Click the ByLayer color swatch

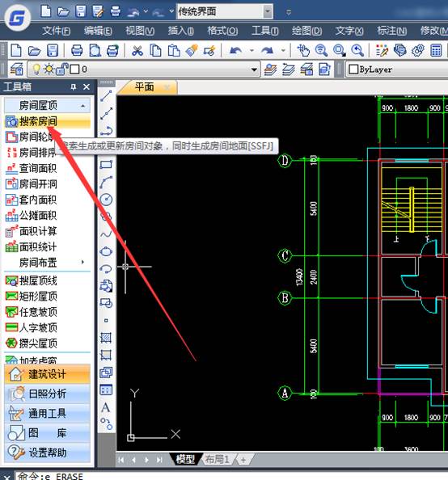point(353,69)
